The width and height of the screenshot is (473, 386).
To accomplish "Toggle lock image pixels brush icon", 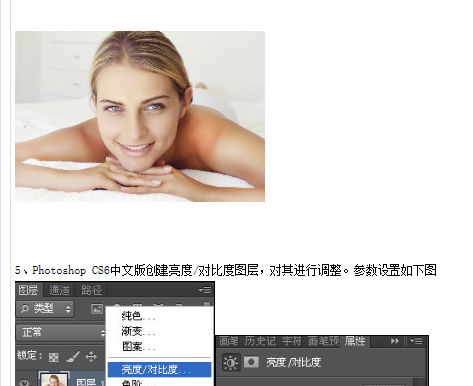I will [73, 357].
